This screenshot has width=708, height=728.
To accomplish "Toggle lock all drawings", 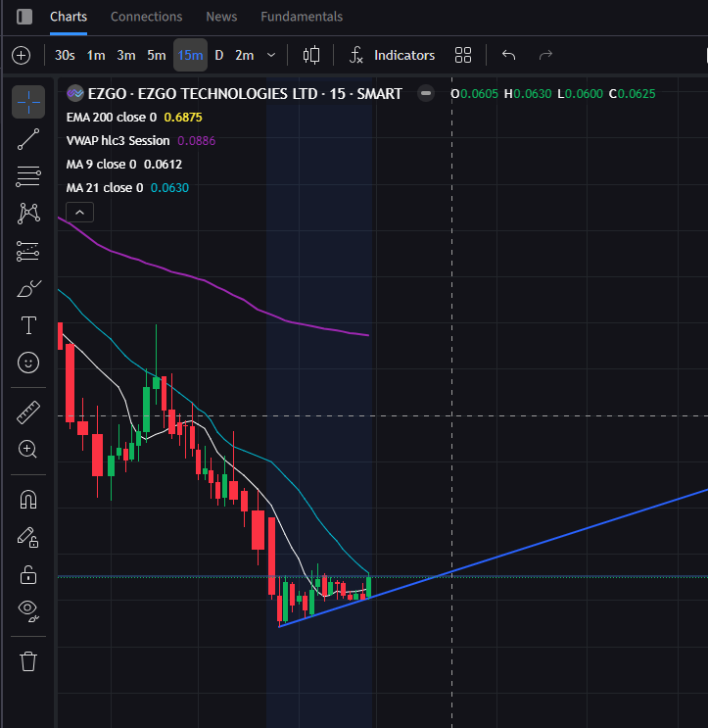I will click(28, 574).
